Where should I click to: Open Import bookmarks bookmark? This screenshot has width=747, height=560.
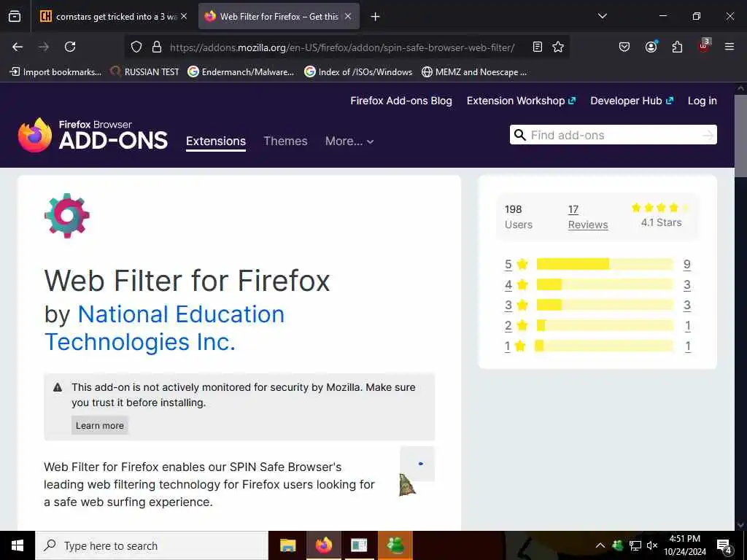pyautogui.click(x=55, y=72)
